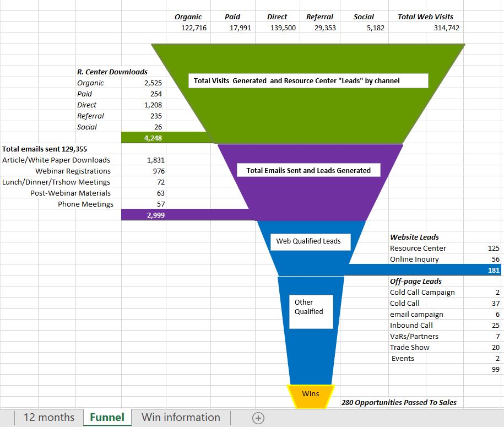Select the Funnel sheet tab
This screenshot has height=427, width=504.
[x=107, y=417]
